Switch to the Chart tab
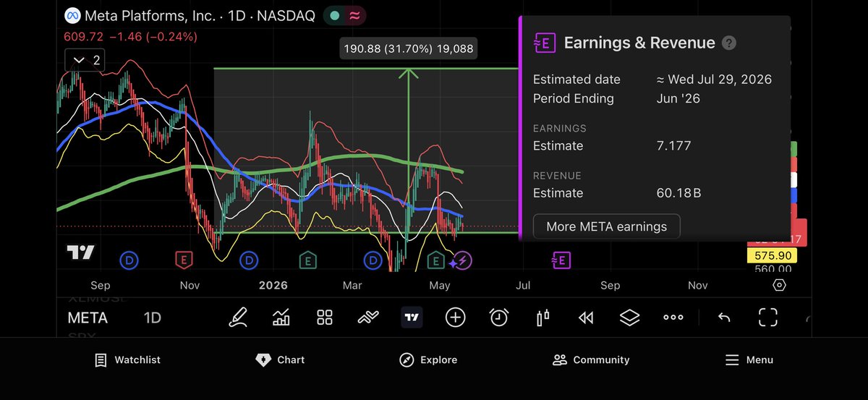868x400 pixels. click(281, 359)
